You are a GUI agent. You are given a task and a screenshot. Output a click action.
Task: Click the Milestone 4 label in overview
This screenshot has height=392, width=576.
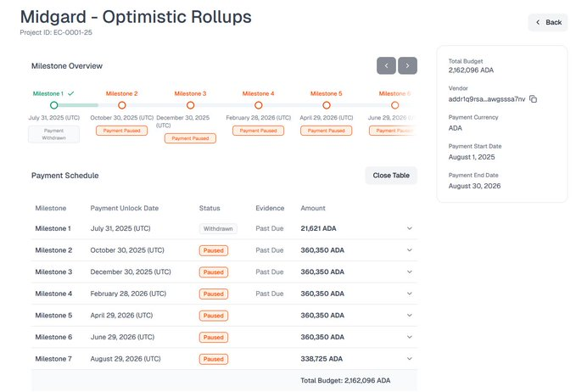coord(258,93)
